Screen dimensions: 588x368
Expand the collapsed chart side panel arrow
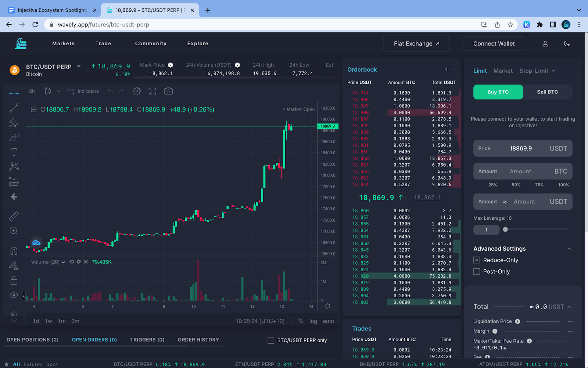(x=24, y=296)
